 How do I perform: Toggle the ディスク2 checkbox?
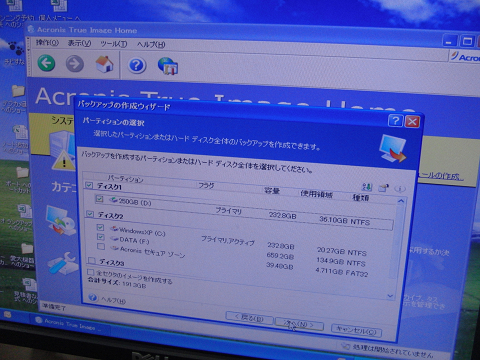[x=89, y=214]
